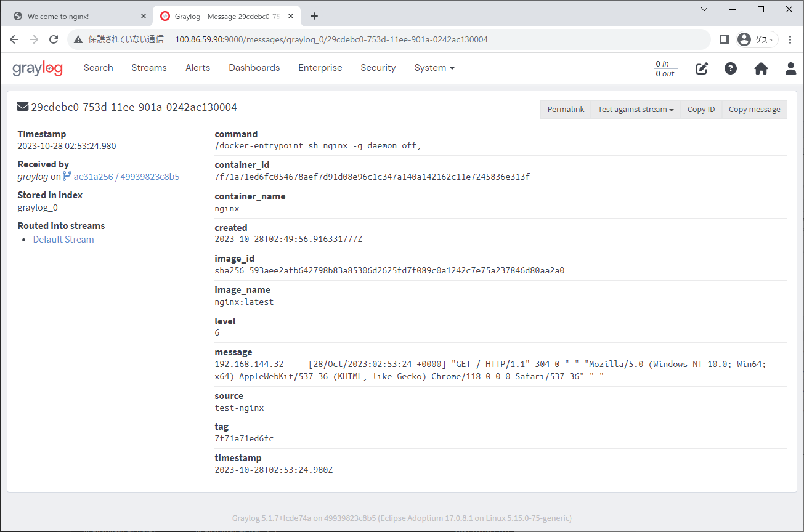Open the Chrome three-dot menu
The width and height of the screenshot is (804, 532).
click(790, 39)
